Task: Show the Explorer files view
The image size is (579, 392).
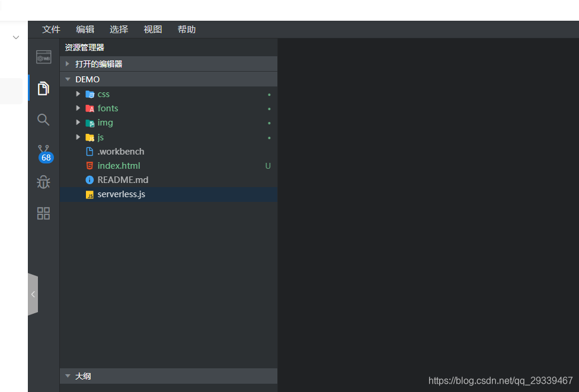Action: pos(44,89)
